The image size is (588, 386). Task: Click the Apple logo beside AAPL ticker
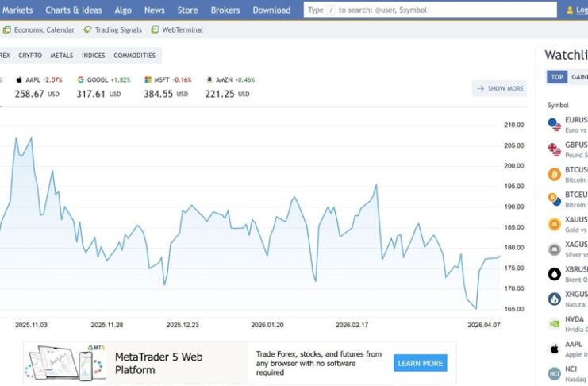tap(19, 79)
